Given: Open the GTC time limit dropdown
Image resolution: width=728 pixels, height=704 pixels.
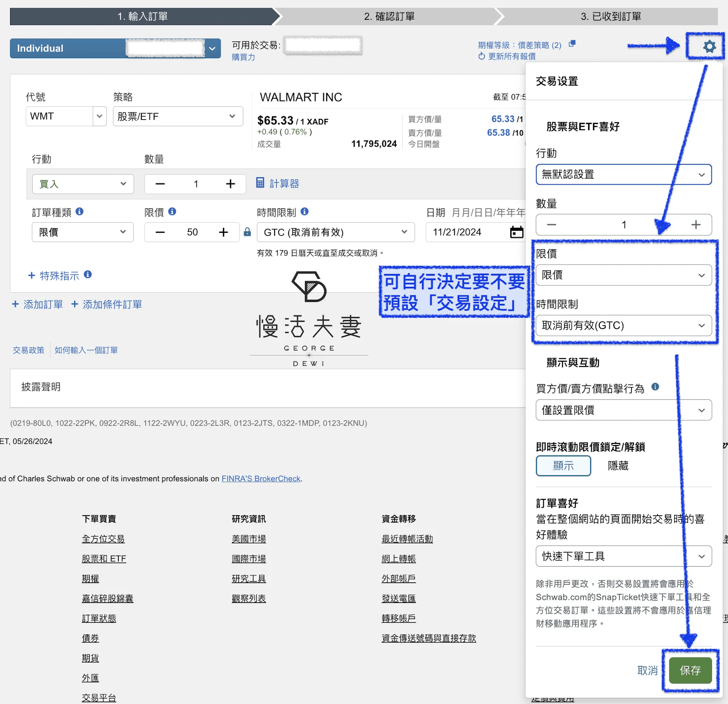Looking at the screenshot, I should 335,232.
